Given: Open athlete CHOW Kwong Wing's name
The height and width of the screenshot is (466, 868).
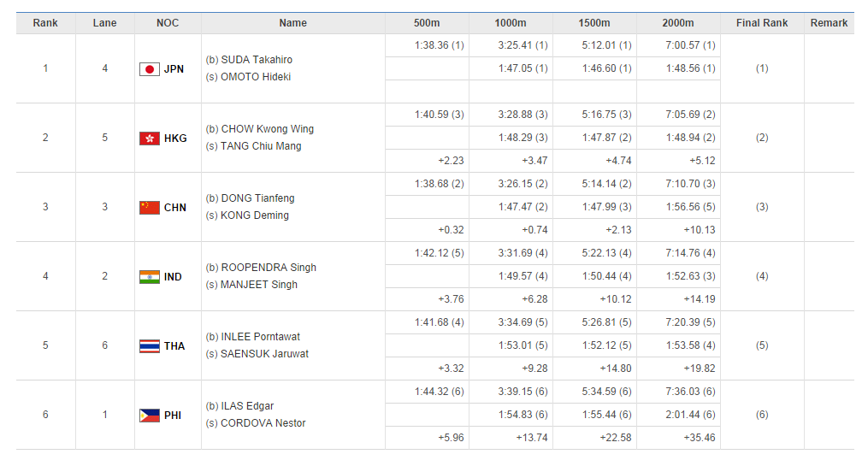Looking at the screenshot, I should click(x=267, y=129).
